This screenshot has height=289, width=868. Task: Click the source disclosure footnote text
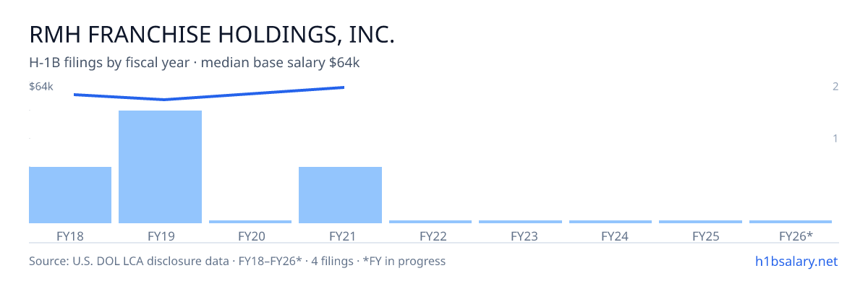tap(237, 261)
